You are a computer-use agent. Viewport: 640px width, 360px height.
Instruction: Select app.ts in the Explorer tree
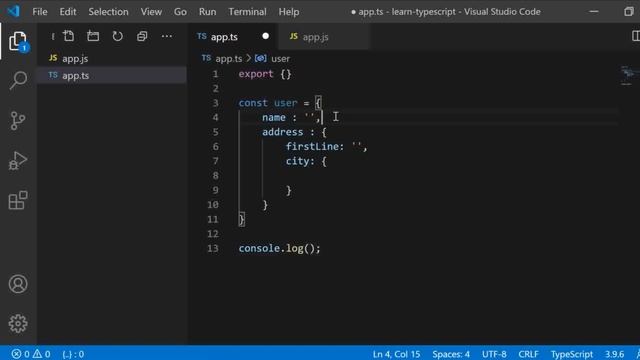[112, 76]
